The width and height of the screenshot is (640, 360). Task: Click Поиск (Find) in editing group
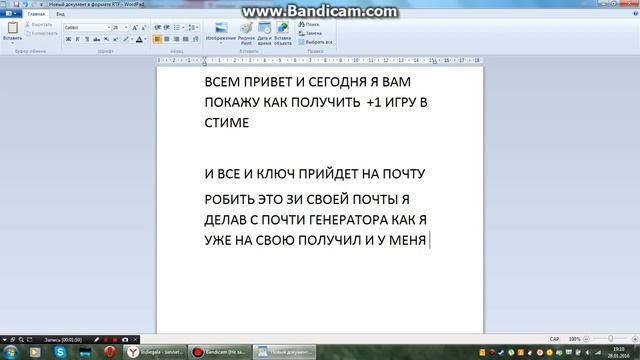click(309, 24)
